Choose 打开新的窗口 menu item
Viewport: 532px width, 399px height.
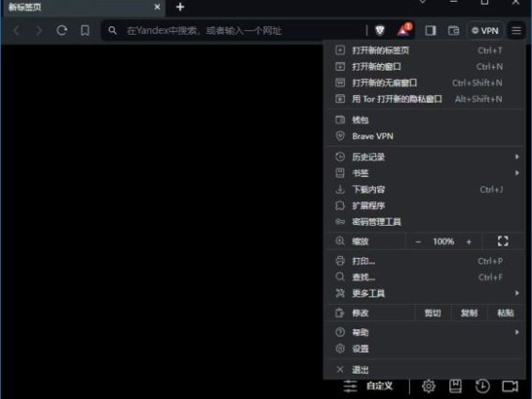(x=424, y=67)
